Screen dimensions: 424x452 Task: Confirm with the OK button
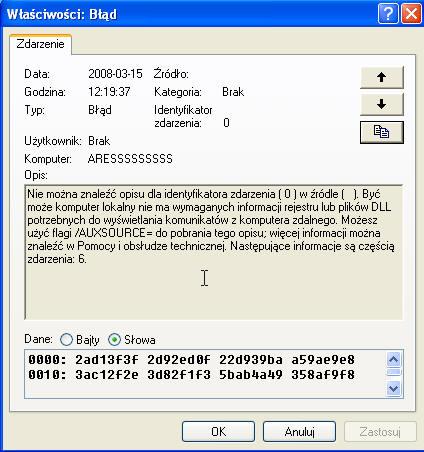218,432
